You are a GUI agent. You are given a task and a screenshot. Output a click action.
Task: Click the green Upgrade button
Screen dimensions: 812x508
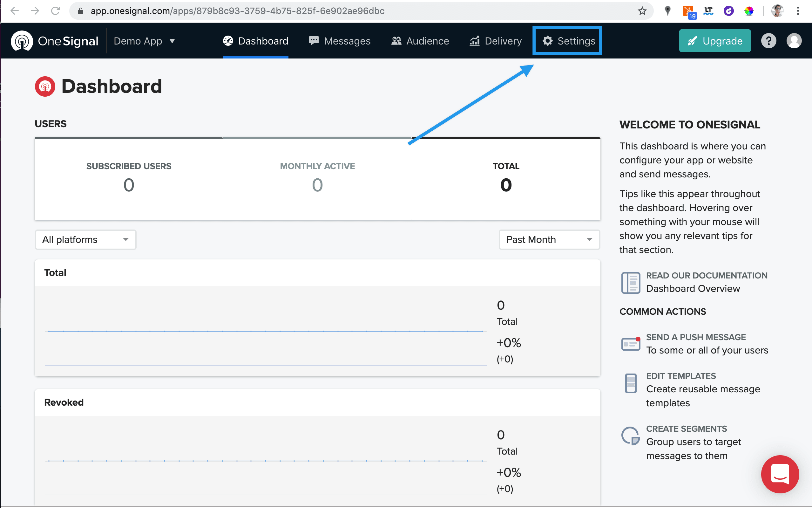coord(715,41)
